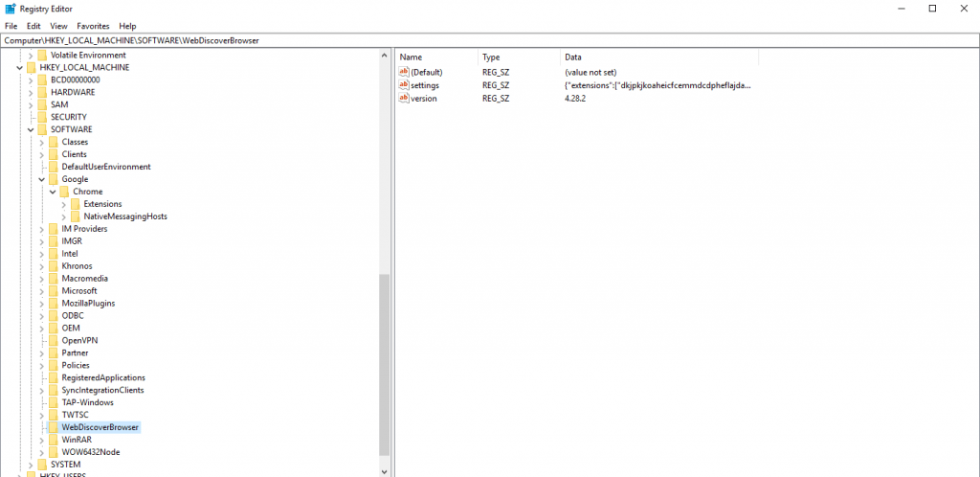Expand the Extensions key under Chrome
Viewport: 980px width, 477px height.
64,204
